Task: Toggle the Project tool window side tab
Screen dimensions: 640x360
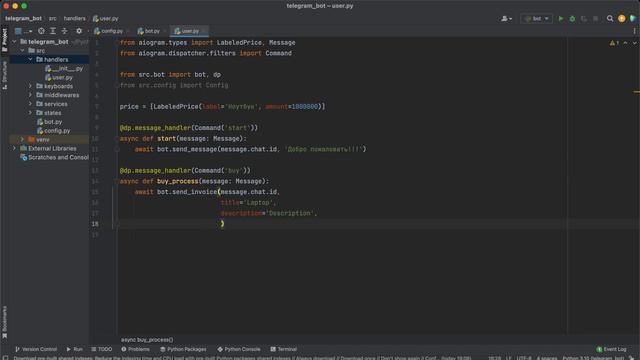Action: pyautogui.click(x=4, y=40)
